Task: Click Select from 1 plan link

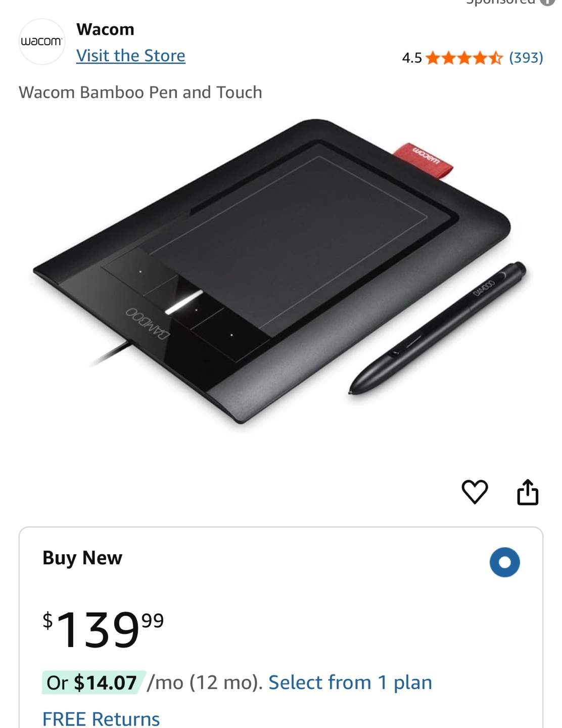Action: click(350, 682)
